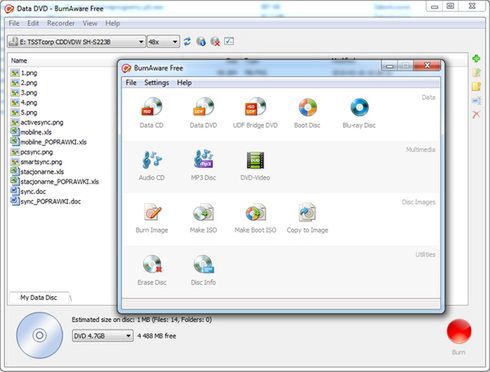Open the Erase Disc utility

[x=152, y=270]
